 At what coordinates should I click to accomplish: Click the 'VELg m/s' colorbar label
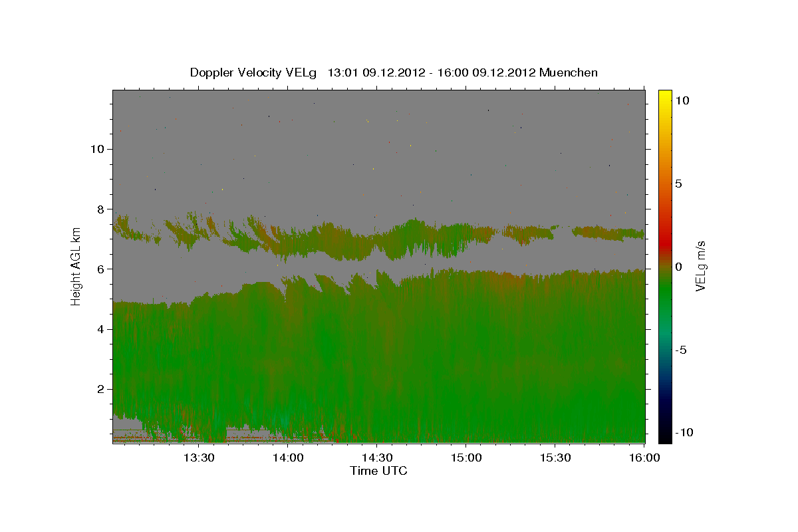(700, 266)
